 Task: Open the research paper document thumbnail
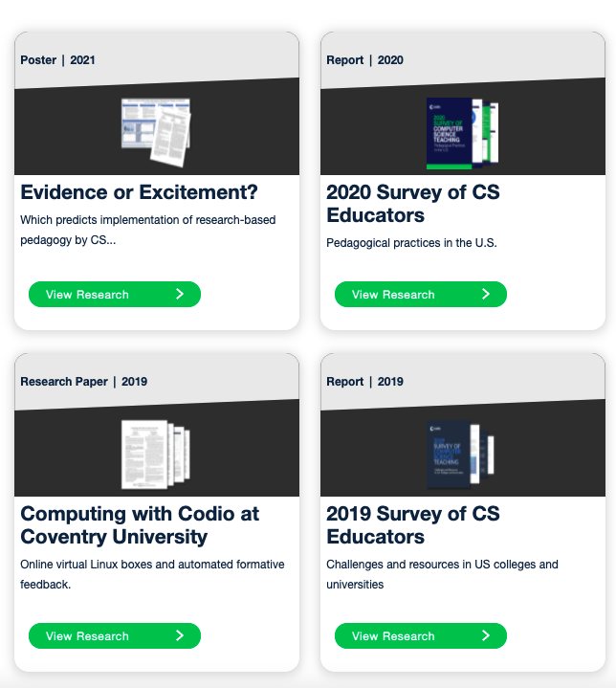click(156, 455)
